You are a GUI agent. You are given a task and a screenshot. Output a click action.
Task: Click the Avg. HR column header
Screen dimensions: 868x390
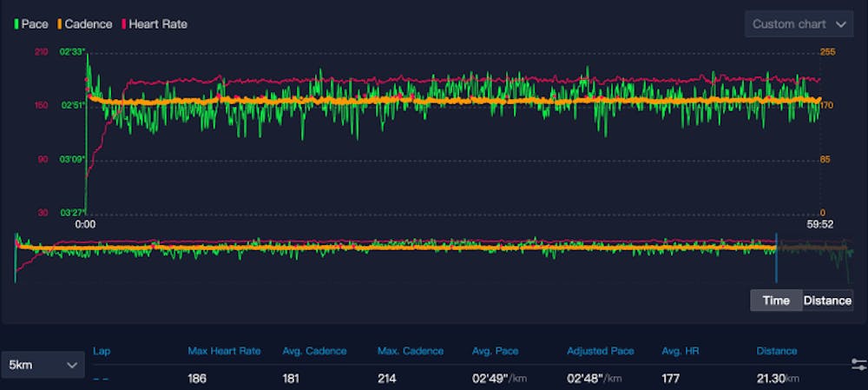tap(681, 351)
